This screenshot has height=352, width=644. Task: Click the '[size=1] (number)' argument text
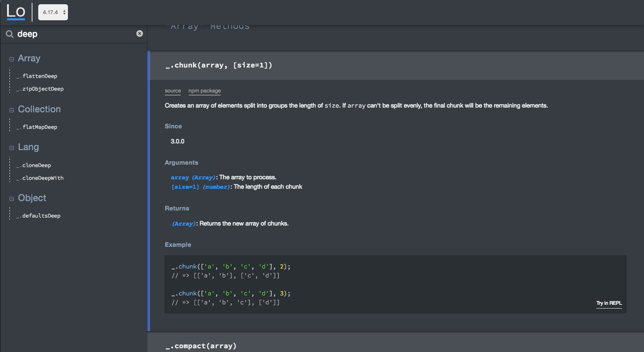coord(201,187)
